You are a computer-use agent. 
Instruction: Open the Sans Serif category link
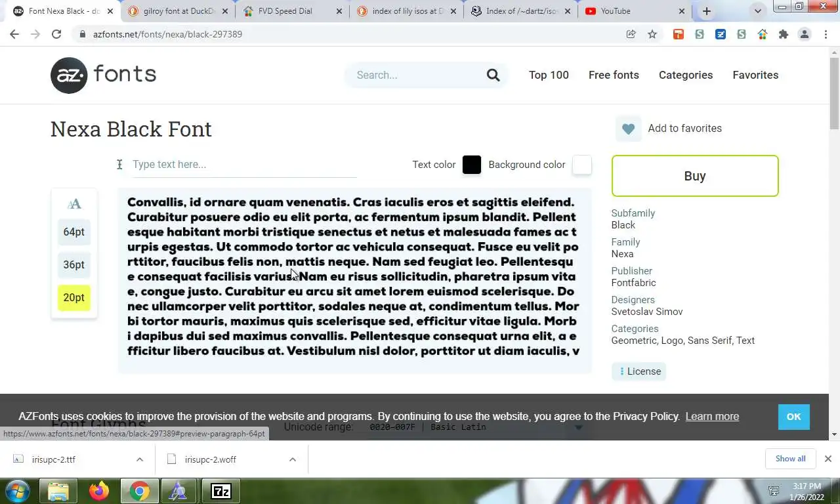click(709, 341)
